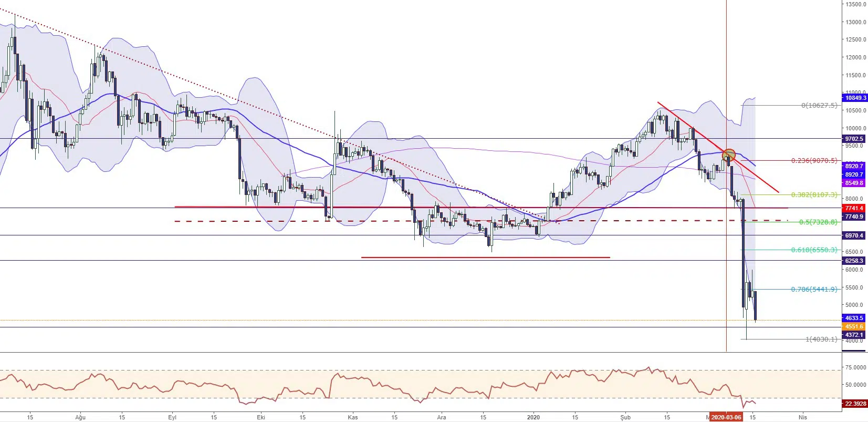
Task: Click the 0.382 (8107.3) Fibonacci level label
Action: tap(814, 195)
